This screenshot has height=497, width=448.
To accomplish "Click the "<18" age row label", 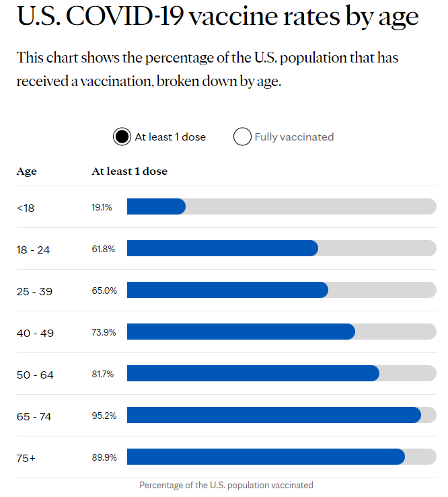I will [26, 208].
